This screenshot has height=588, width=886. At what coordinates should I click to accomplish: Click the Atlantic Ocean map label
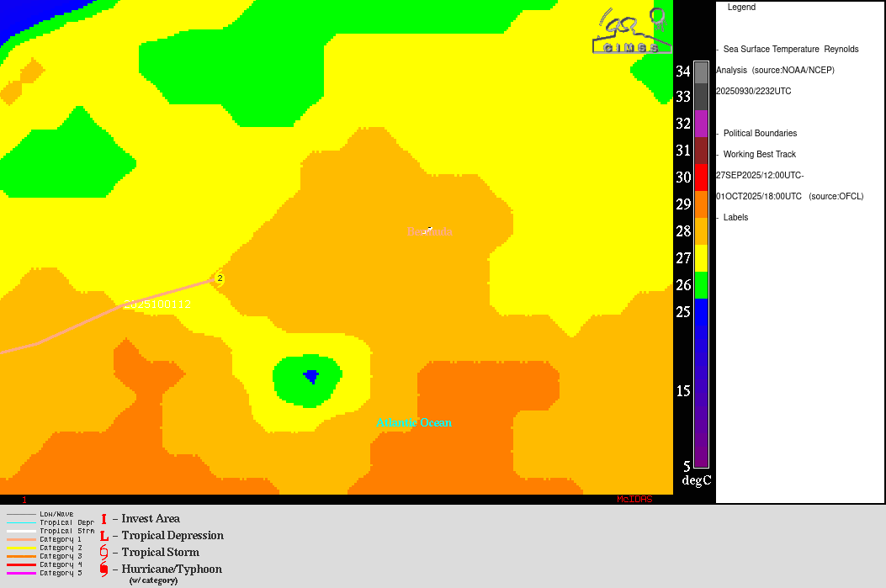click(414, 423)
